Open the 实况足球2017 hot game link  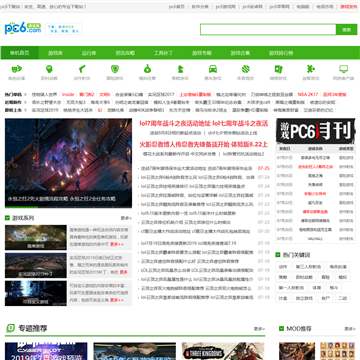click(161, 94)
